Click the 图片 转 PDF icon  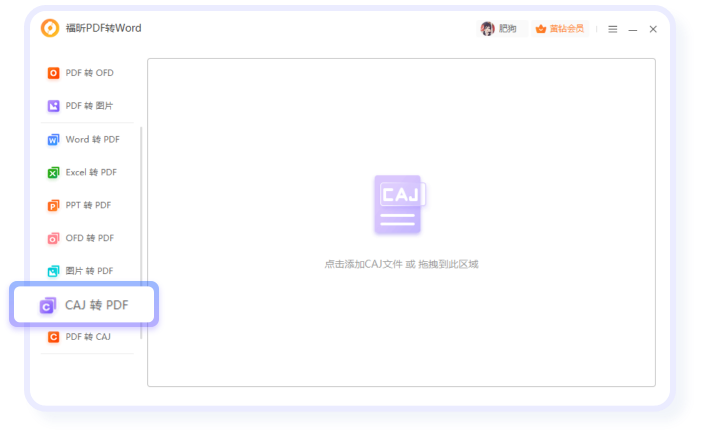point(53,271)
